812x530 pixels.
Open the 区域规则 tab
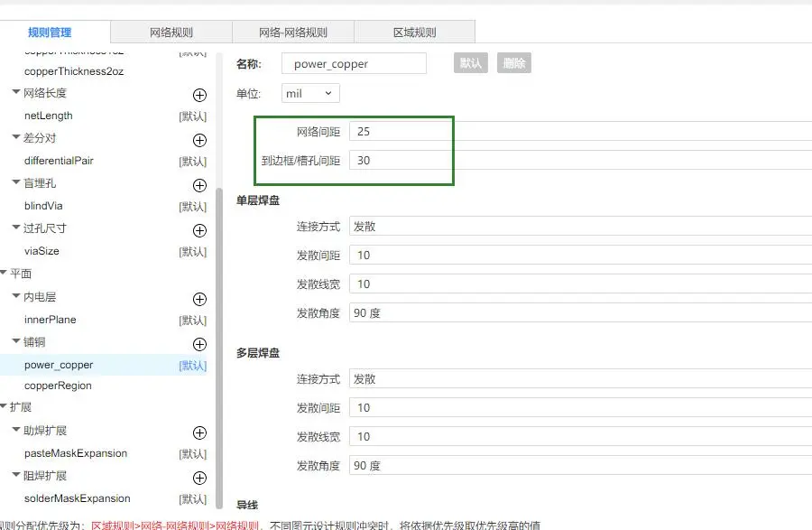point(414,33)
